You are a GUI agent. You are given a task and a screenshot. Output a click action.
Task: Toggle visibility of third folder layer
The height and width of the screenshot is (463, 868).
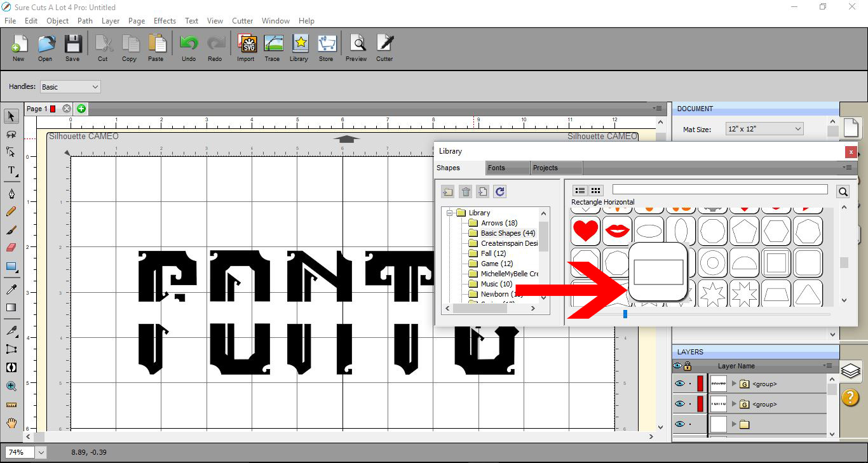point(680,424)
